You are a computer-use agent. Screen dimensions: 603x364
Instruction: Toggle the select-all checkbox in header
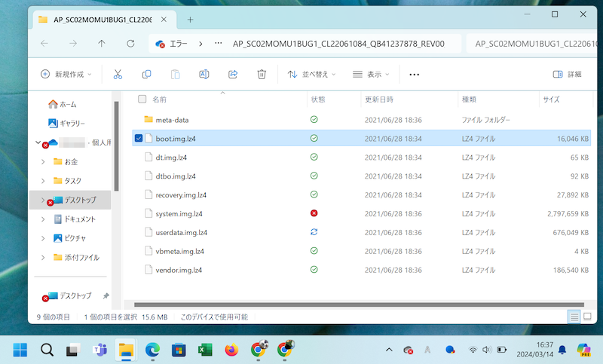[142, 99]
